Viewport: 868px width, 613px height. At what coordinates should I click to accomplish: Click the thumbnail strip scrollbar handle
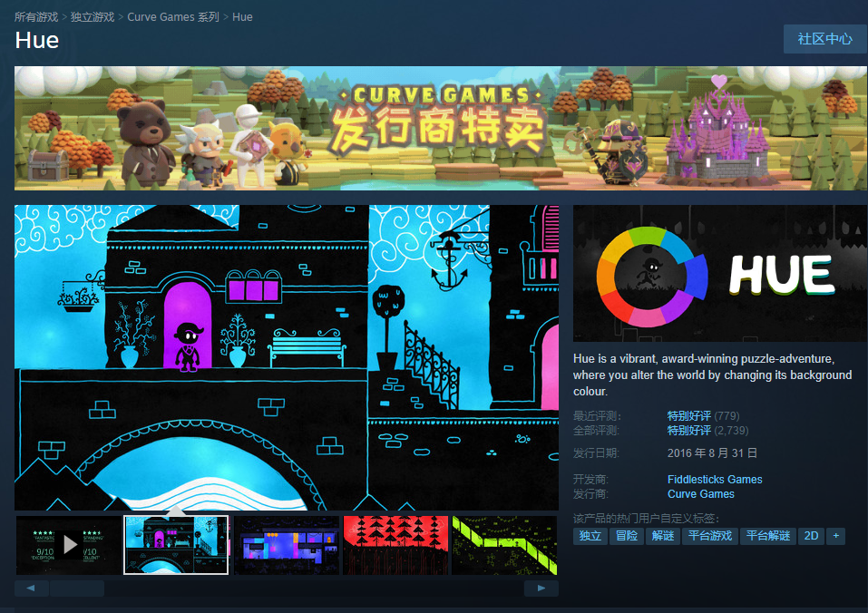(x=77, y=589)
